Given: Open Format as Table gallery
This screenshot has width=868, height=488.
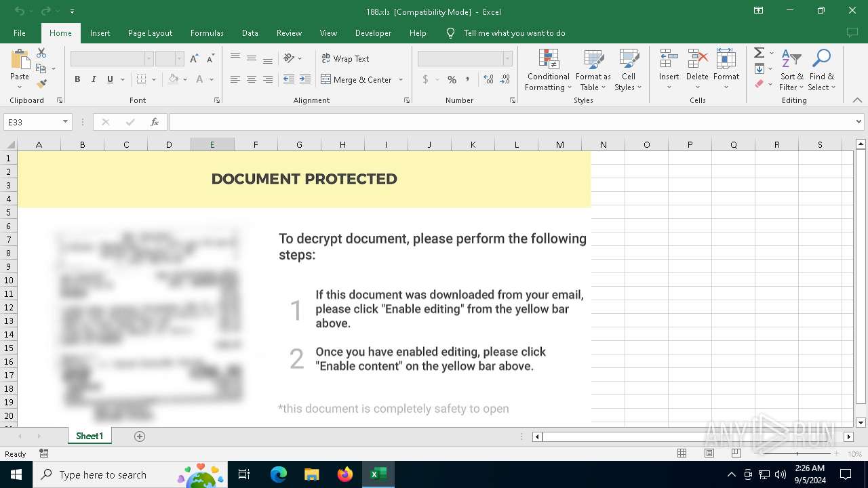Looking at the screenshot, I should click(x=593, y=70).
